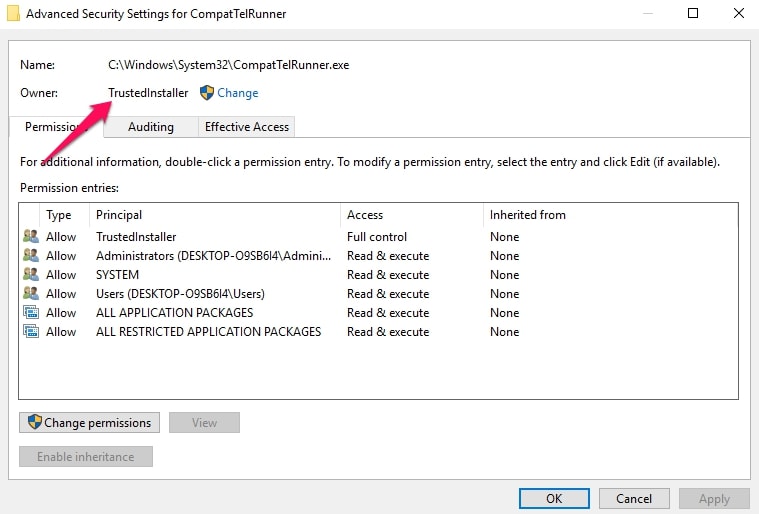Select the Administrators (DESKTOP-O9SB6I4\Admini... principal entry
Viewport: 759px width, 514px height.
point(213,256)
